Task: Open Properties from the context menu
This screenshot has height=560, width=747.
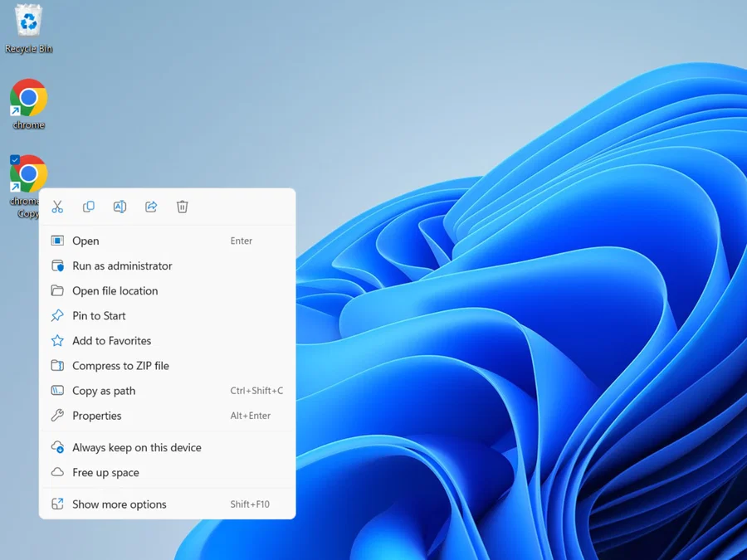Action: click(x=96, y=416)
